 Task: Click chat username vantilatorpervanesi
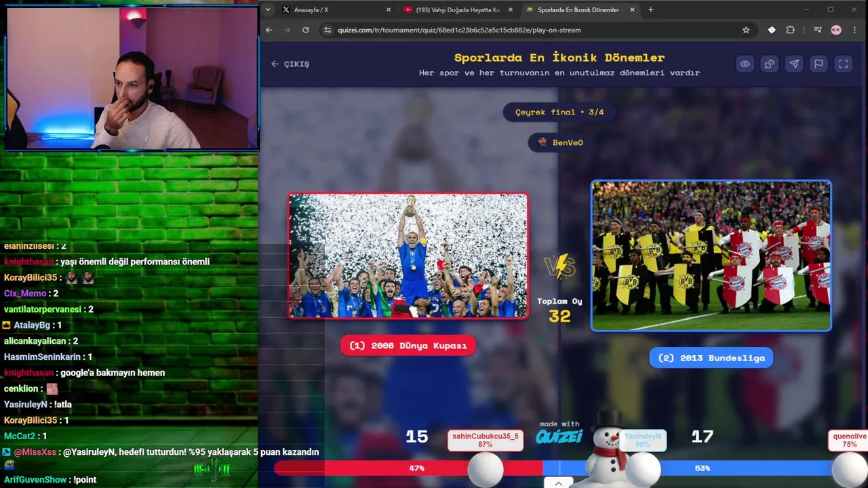[42, 309]
